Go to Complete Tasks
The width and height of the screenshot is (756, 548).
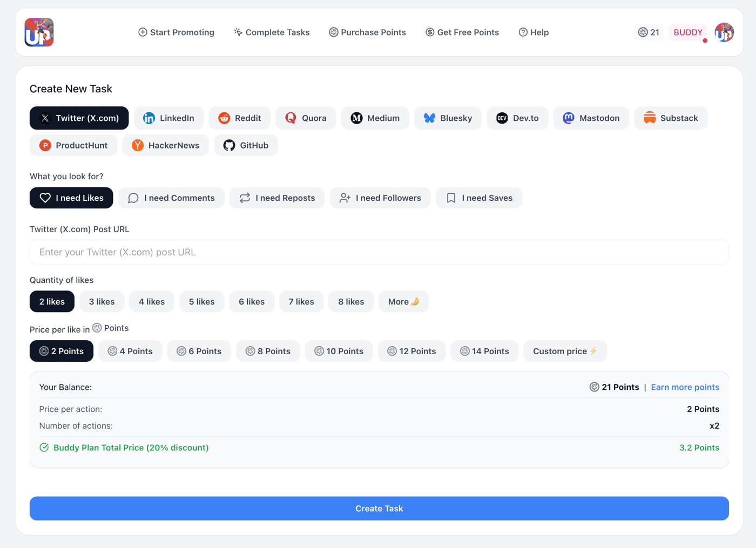coord(272,32)
